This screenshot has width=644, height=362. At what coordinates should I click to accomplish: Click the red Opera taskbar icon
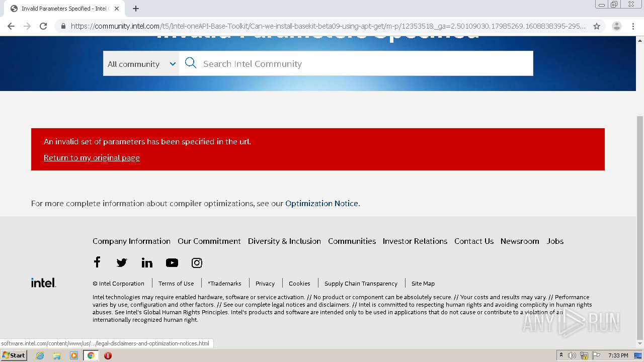(x=108, y=355)
